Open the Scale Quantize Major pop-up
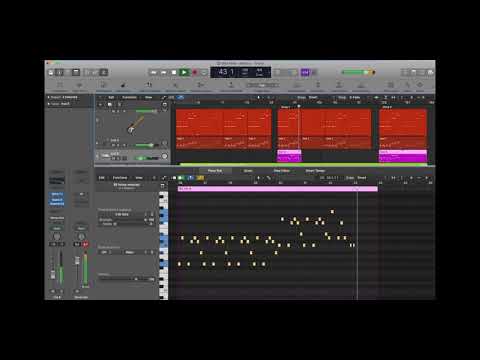 tap(137, 252)
